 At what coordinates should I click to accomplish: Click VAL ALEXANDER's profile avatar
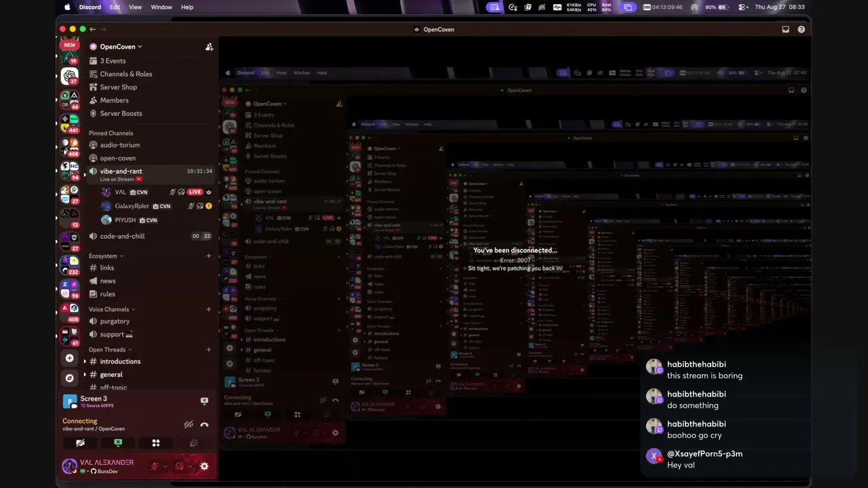(69, 466)
